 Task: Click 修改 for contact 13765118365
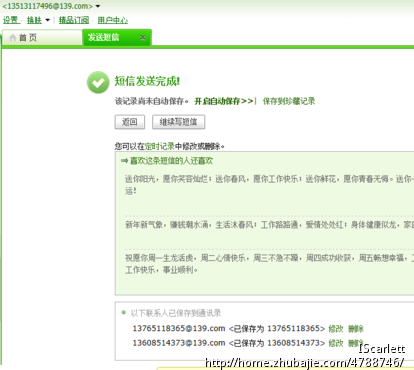(336, 329)
